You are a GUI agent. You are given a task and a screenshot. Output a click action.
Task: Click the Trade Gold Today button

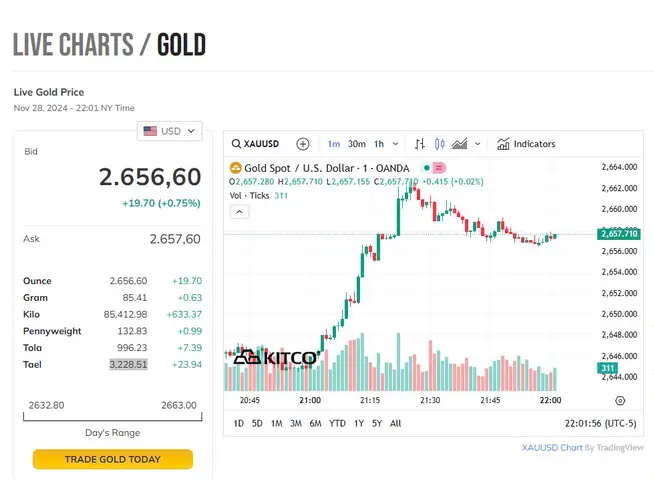click(113, 459)
